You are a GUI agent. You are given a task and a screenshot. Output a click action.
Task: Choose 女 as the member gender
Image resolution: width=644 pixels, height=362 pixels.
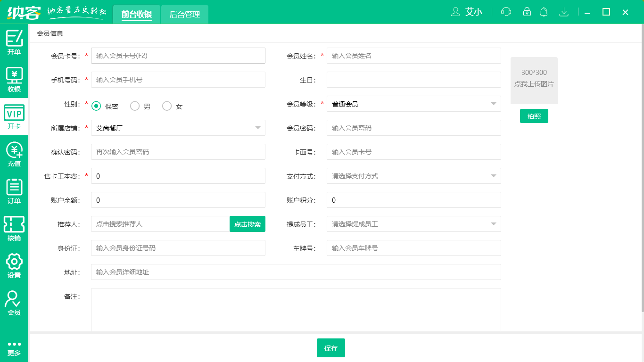click(166, 106)
